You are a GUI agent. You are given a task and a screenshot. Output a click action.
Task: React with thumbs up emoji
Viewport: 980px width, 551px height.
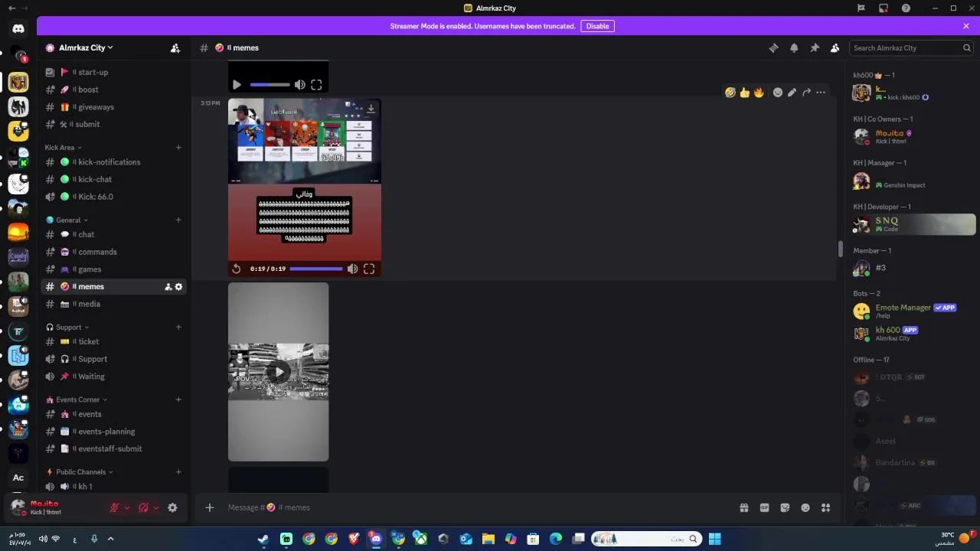745,93
